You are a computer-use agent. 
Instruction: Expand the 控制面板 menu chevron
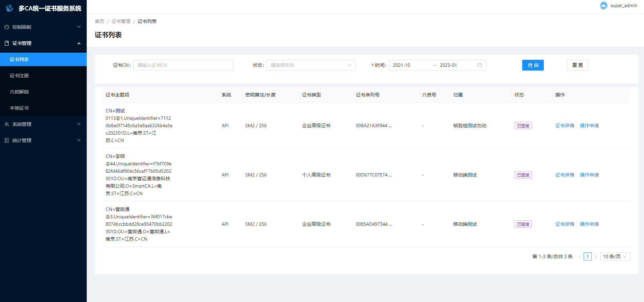[79, 27]
